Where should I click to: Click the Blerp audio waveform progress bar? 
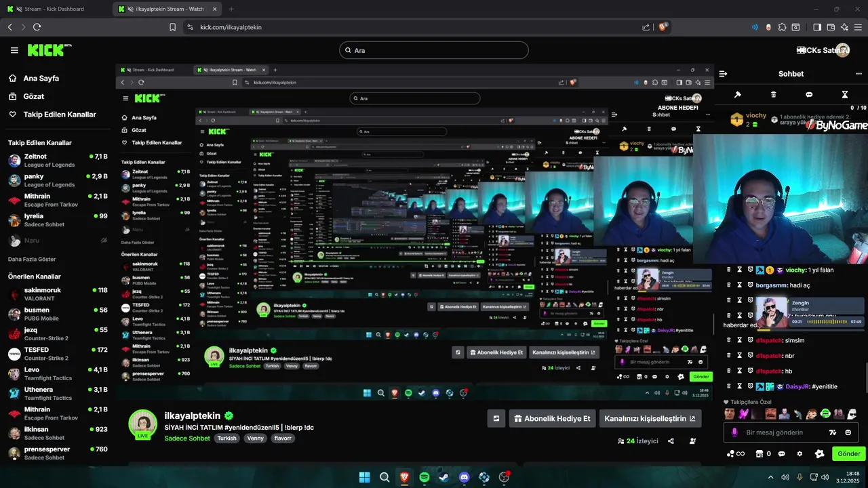pyautogui.click(x=827, y=321)
